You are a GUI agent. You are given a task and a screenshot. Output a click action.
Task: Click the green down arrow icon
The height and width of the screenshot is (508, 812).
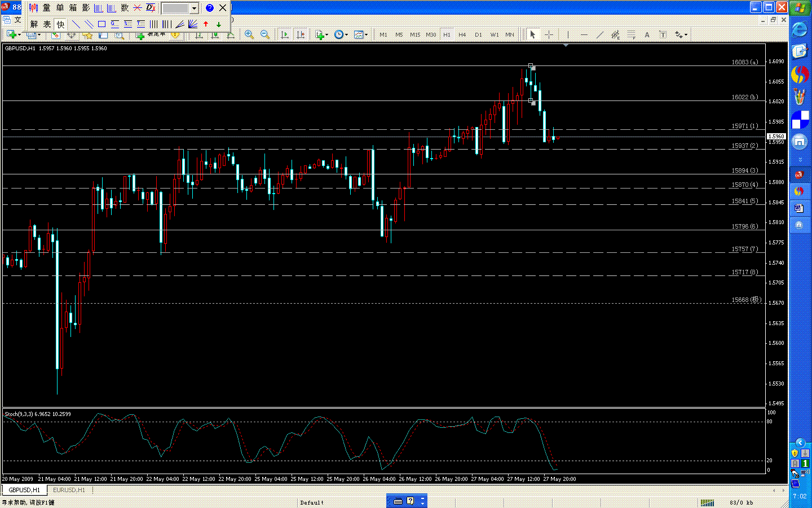tap(219, 24)
